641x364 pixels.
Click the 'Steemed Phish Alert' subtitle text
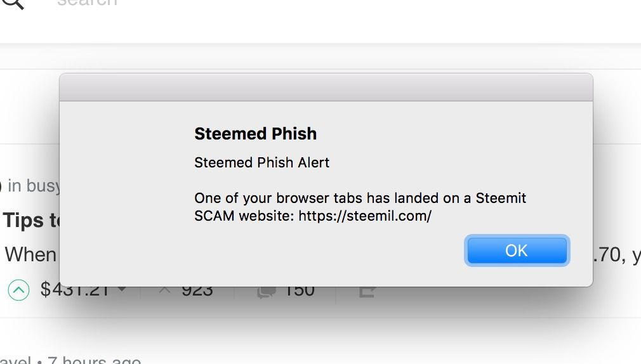click(x=261, y=162)
